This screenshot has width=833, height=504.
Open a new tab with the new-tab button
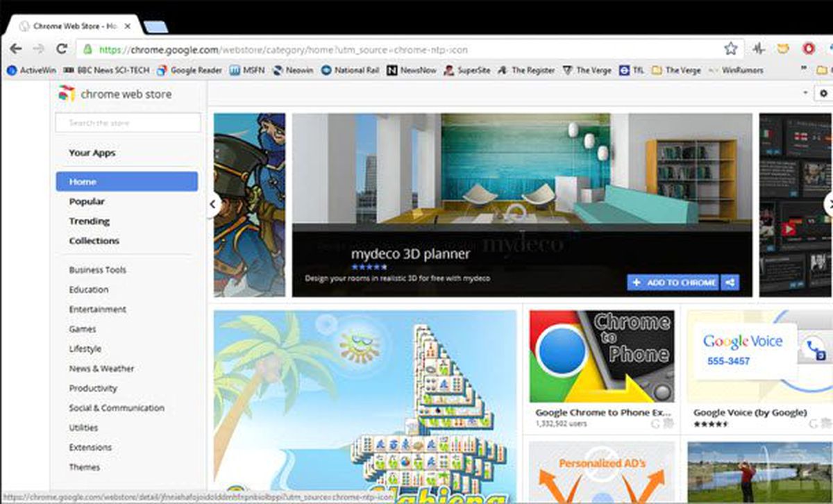(x=156, y=27)
